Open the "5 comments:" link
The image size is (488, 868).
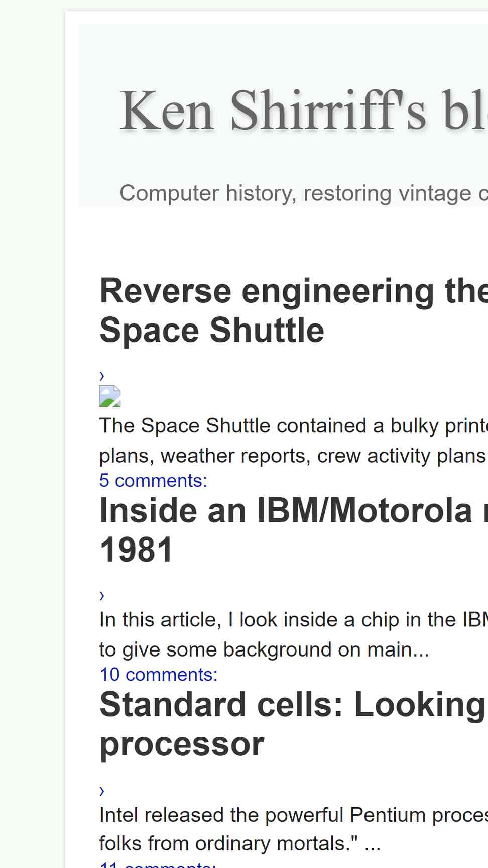pyautogui.click(x=153, y=481)
